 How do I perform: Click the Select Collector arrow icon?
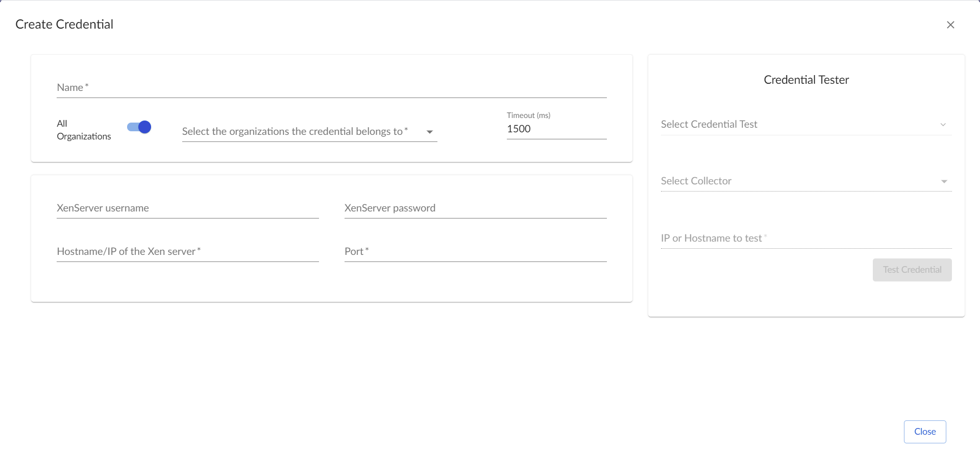click(x=944, y=181)
